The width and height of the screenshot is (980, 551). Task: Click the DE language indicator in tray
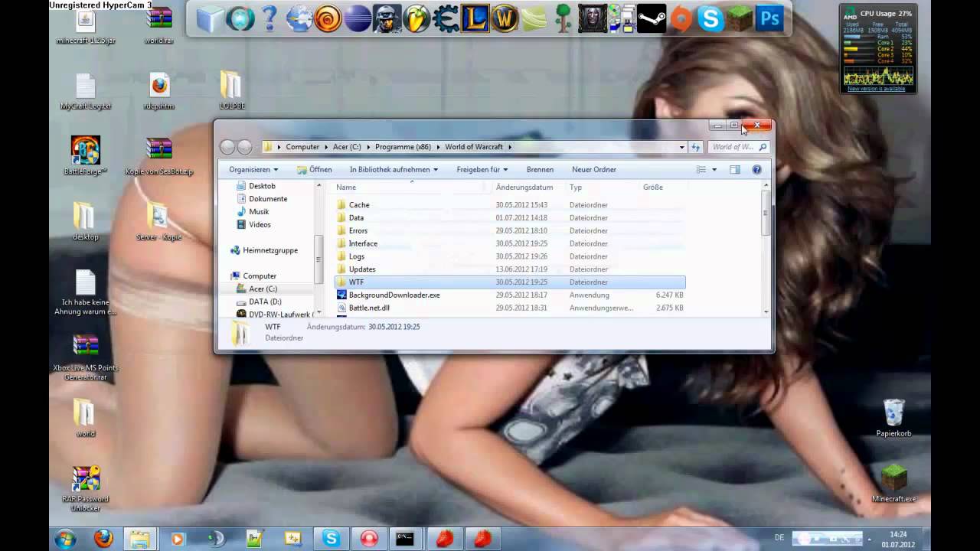[779, 538]
